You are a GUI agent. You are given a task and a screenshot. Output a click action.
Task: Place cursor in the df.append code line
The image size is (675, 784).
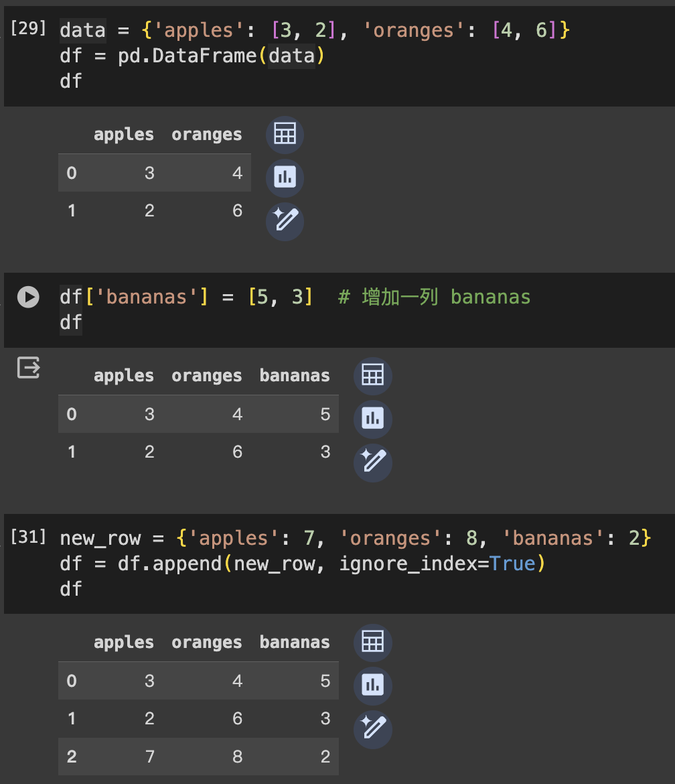[303, 564]
